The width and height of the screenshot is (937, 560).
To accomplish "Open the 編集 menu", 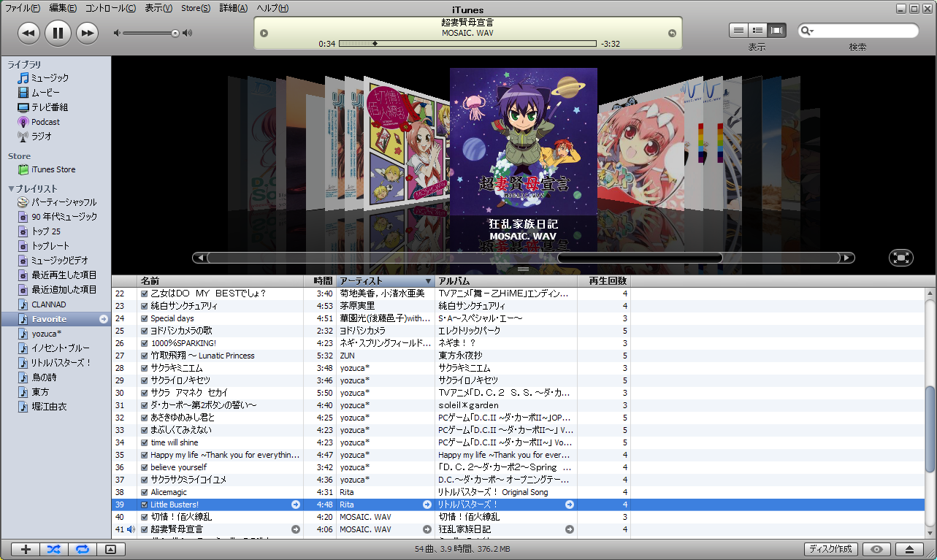I will tap(63, 8).
